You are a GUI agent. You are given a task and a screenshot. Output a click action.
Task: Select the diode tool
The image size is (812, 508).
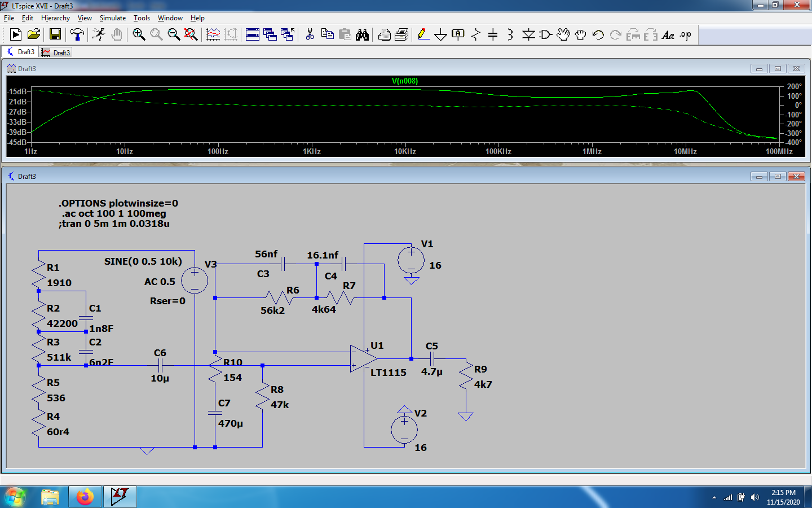click(528, 34)
